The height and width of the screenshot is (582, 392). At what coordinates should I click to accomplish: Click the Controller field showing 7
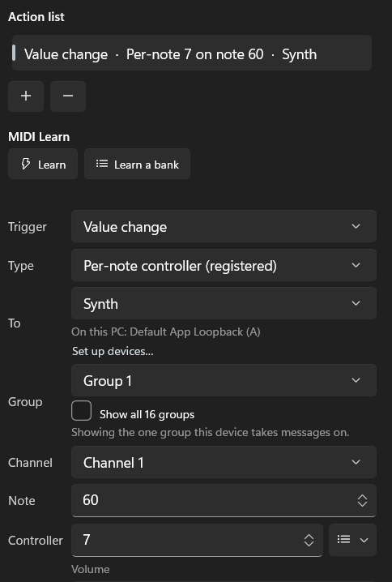(x=197, y=540)
